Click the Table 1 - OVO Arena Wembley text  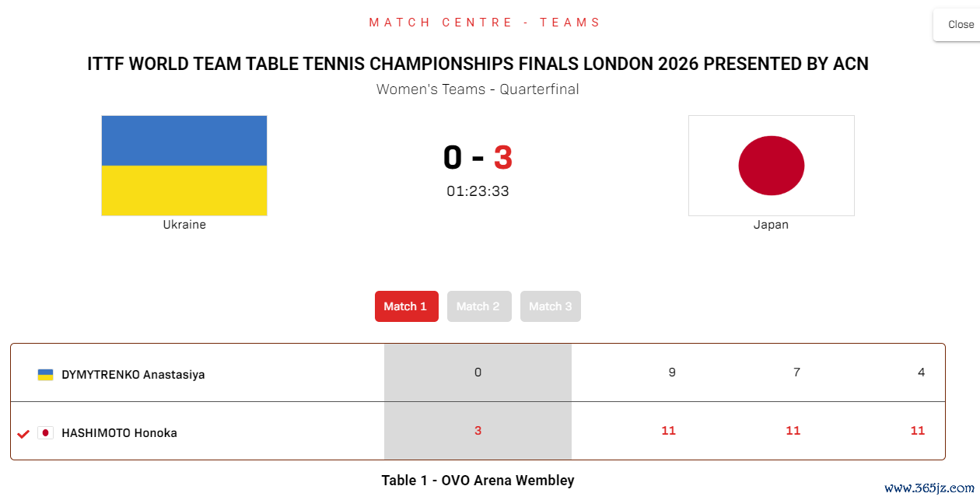tap(478, 481)
